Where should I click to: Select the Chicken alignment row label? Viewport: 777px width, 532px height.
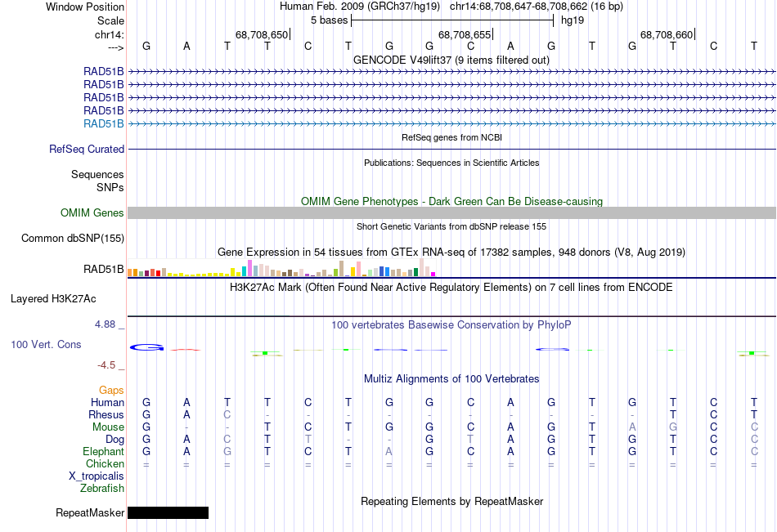click(105, 463)
